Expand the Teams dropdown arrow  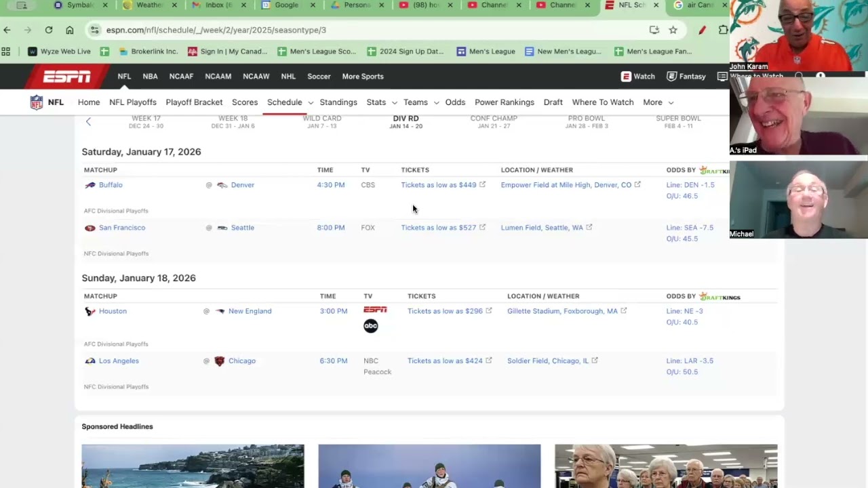click(x=436, y=103)
